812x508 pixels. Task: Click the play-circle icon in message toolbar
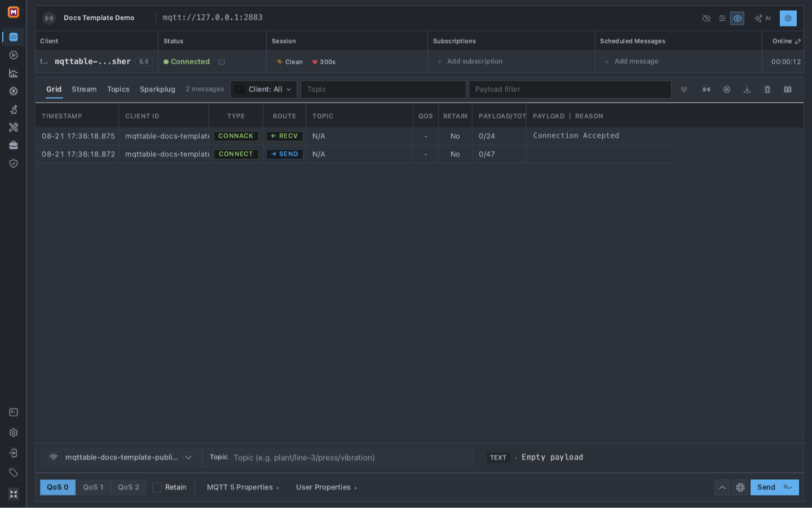727,90
